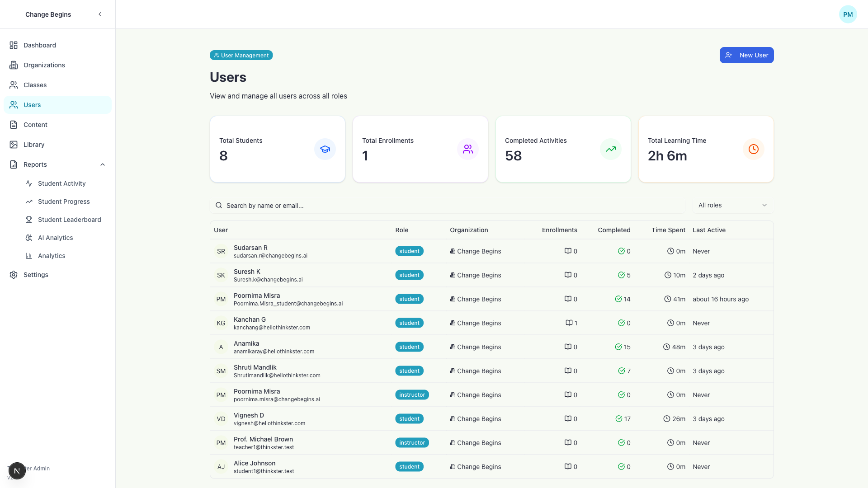Collapse the sidebar with the left chevron
The image size is (868, 488).
click(x=100, y=14)
